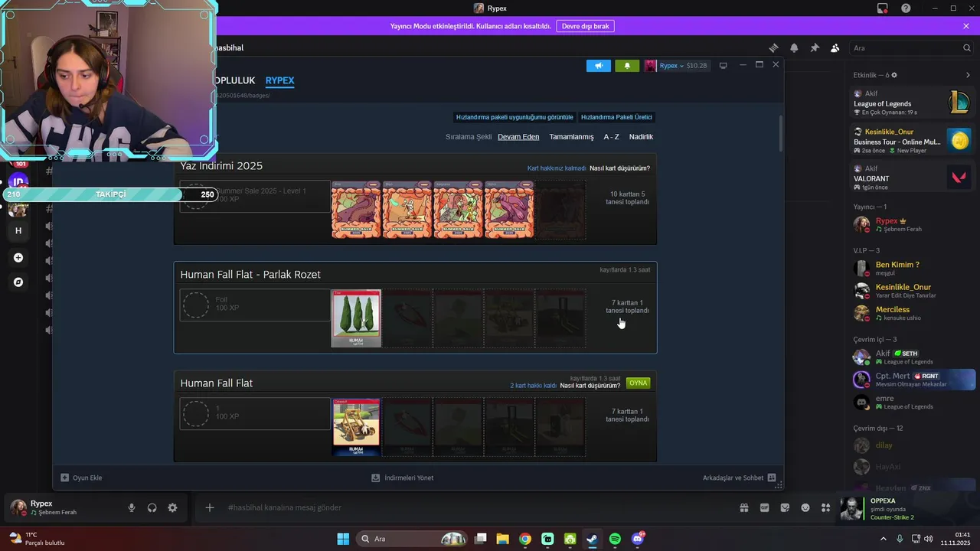Click Devre dışı bırak button
The width and height of the screenshot is (980, 551).
[585, 26]
